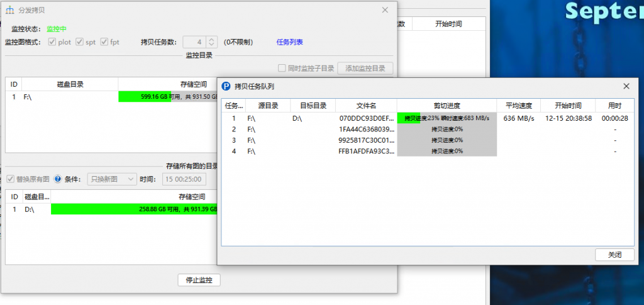644x305 pixels.
Task: Click the 添加监控目录 button
Action: tap(365, 69)
